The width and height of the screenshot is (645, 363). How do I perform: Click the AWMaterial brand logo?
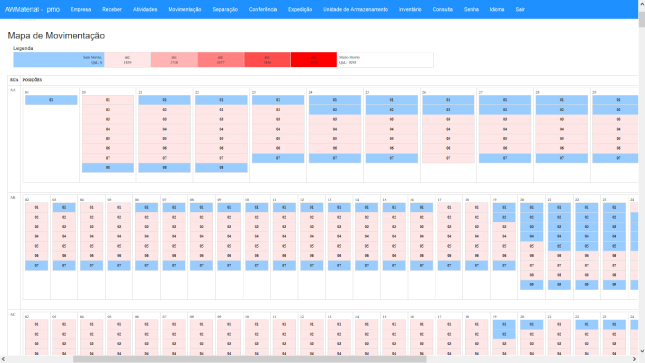pos(32,9)
